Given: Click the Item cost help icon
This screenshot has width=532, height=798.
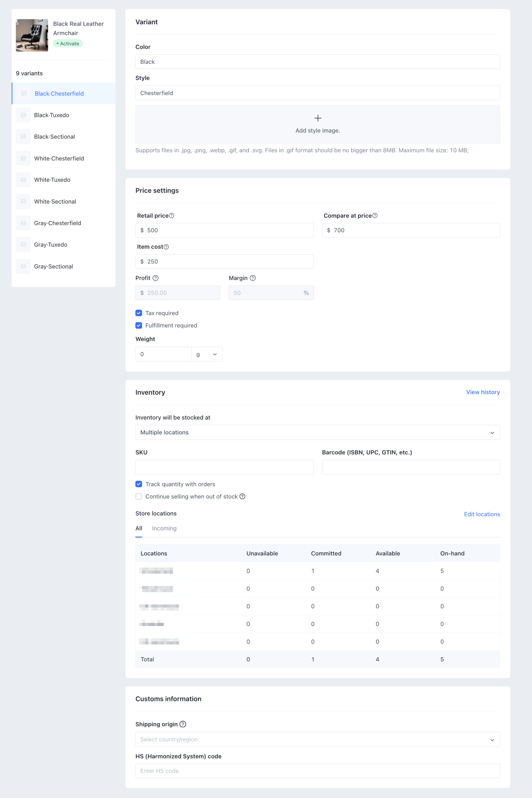Looking at the screenshot, I should point(166,247).
